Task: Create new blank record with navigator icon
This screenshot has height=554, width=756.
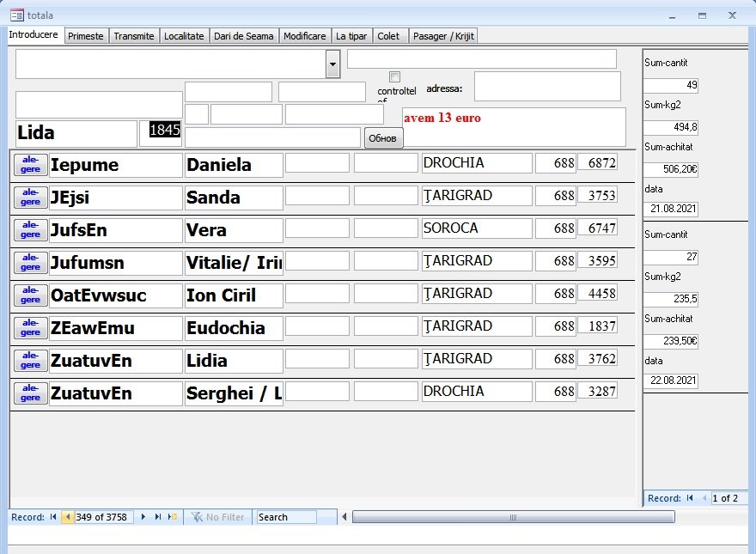Action: (172, 517)
